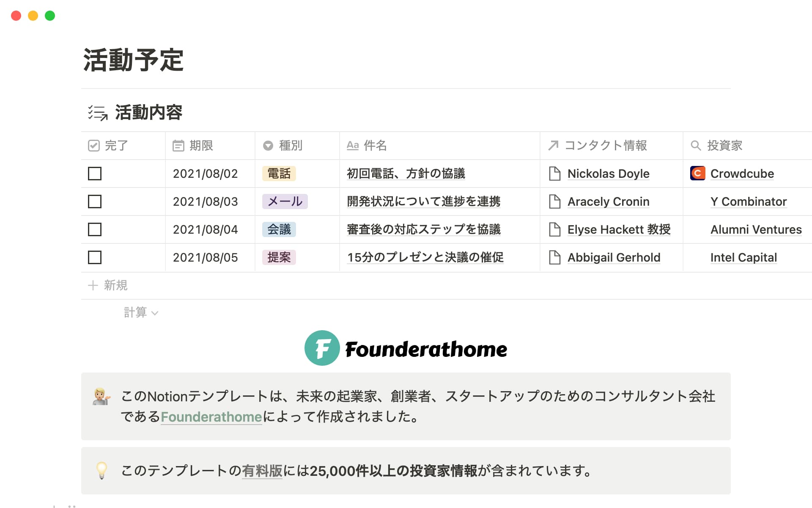Screen dimensions: 812x508
Task: Open the 種別 column header menu
Action: (290, 146)
